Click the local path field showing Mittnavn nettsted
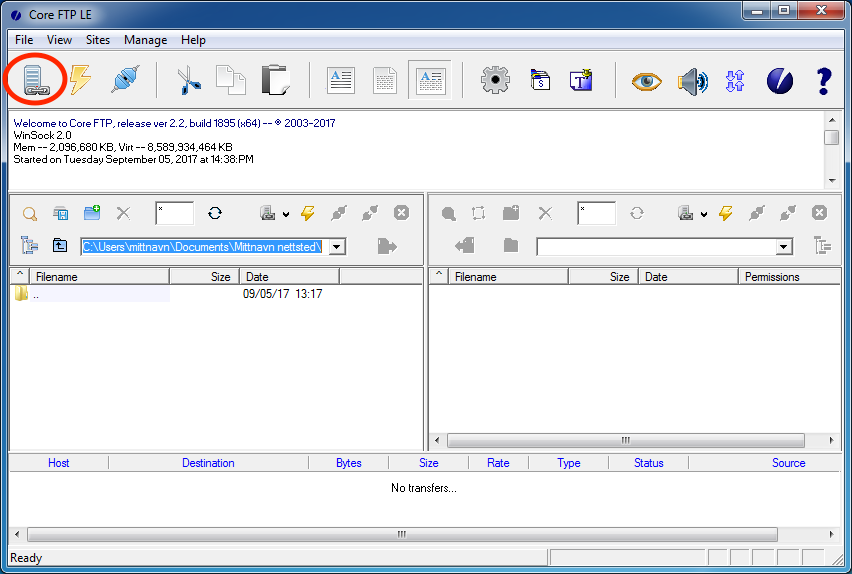 tap(204, 247)
